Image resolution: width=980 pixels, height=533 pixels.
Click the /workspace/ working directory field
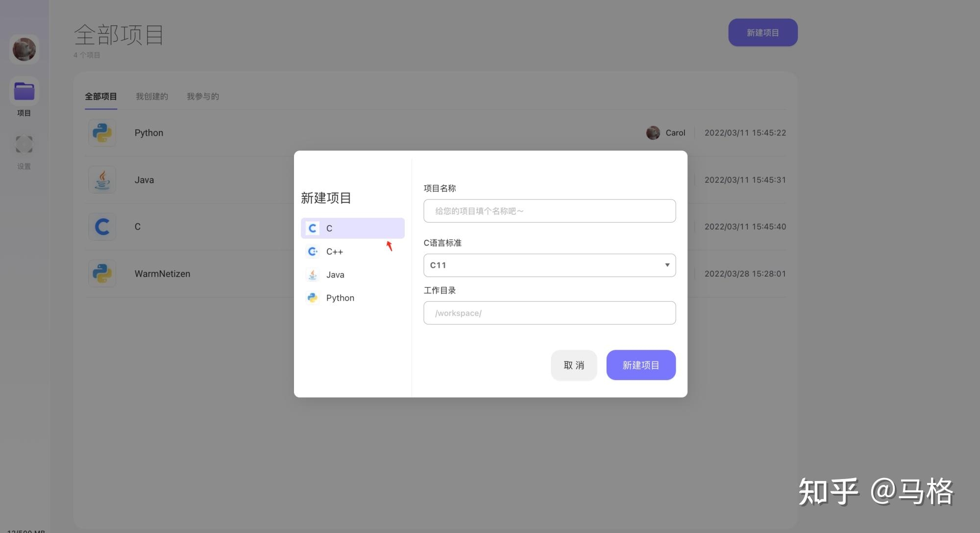click(x=549, y=312)
